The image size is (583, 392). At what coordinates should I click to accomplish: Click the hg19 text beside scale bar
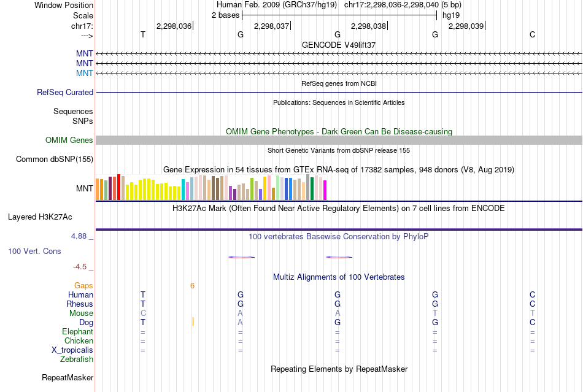tap(451, 15)
